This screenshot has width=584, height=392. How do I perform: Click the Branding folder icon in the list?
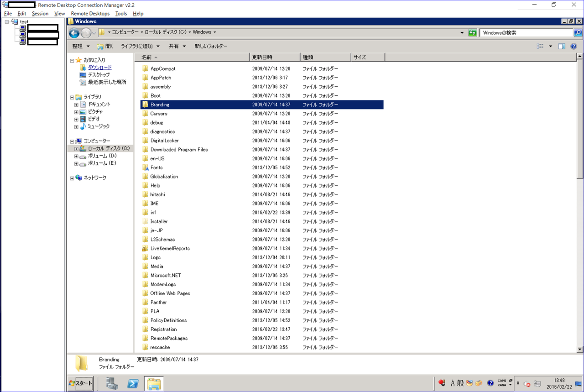(x=145, y=105)
